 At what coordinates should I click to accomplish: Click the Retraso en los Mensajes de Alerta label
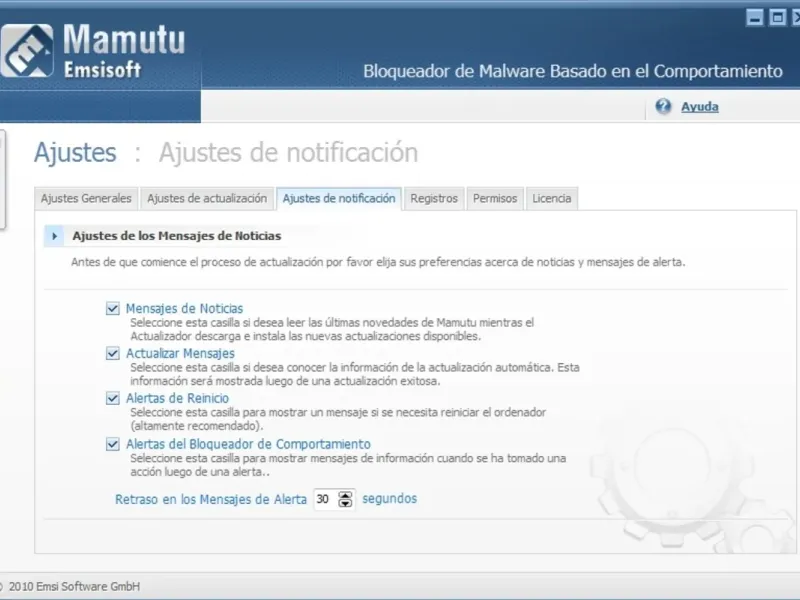click(211, 499)
